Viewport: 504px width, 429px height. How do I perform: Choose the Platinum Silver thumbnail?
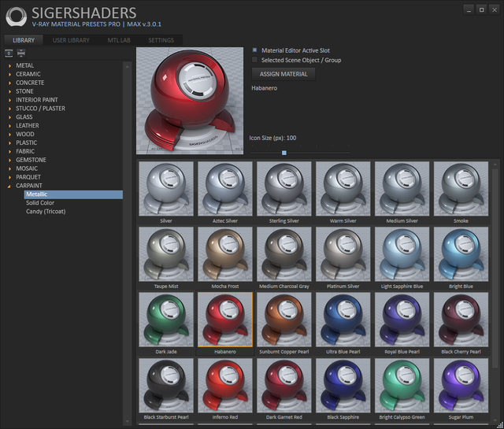(x=343, y=254)
